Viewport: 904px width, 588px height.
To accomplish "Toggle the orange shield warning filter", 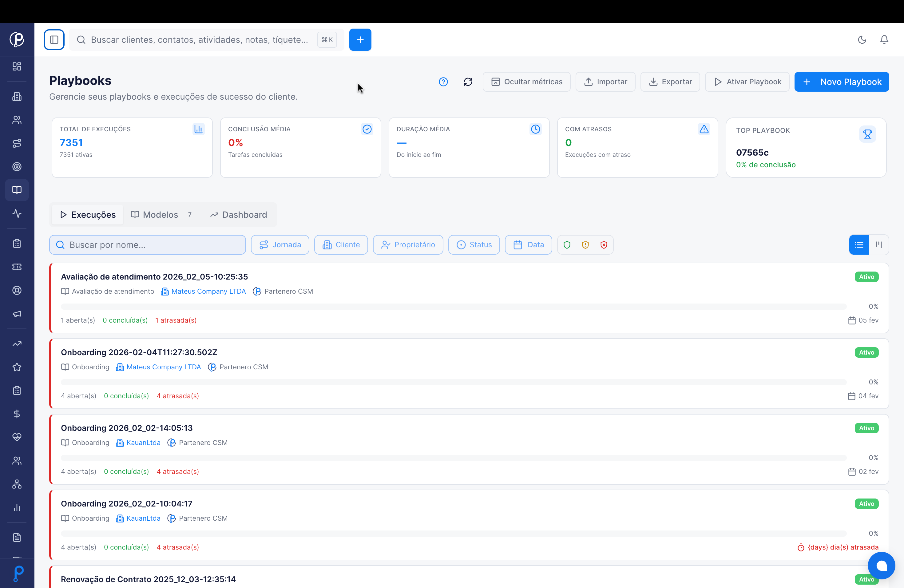I will 585,244.
